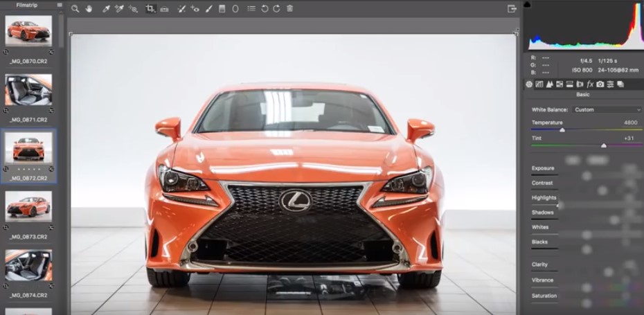This screenshot has width=644, height=315.
Task: Select the Spot Removal tool
Action: pos(181,8)
